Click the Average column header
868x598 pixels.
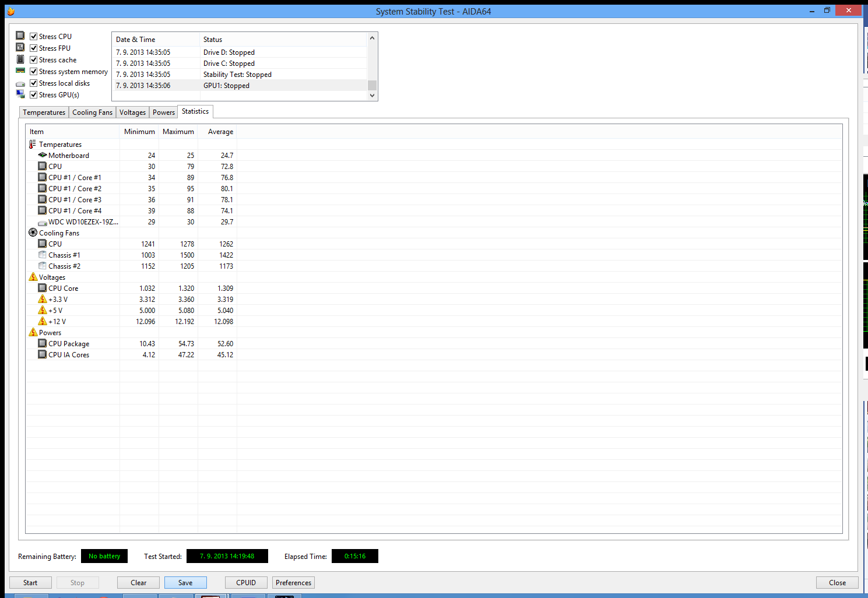pos(217,132)
